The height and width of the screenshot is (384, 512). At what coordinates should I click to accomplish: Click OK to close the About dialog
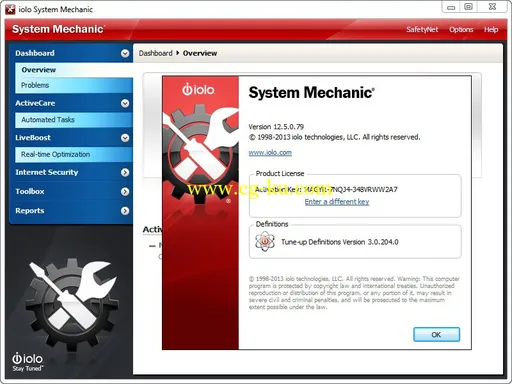[x=436, y=334]
